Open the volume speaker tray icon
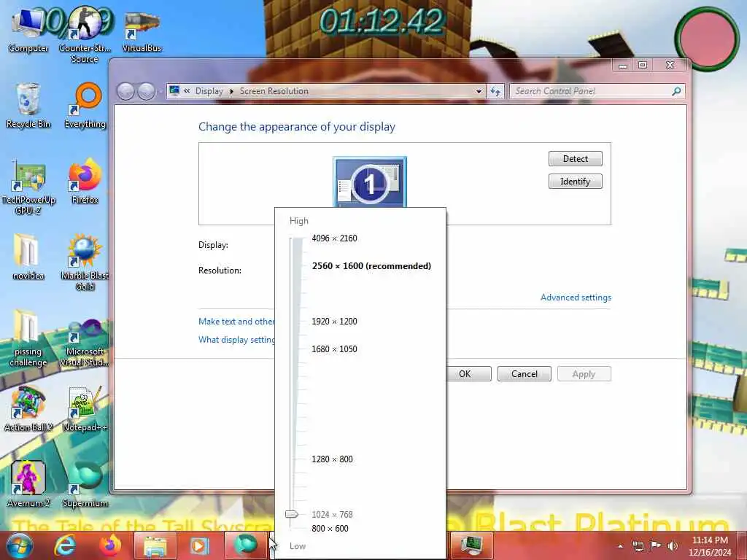747x560 pixels. pyautogui.click(x=673, y=546)
